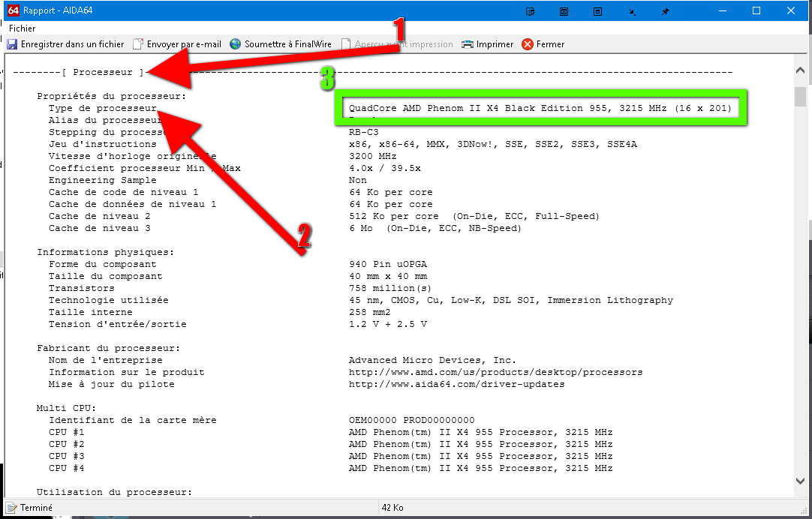Image resolution: width=812 pixels, height=519 pixels.
Task: Click the vertical scrollbar thumb of the report
Action: [x=800, y=96]
